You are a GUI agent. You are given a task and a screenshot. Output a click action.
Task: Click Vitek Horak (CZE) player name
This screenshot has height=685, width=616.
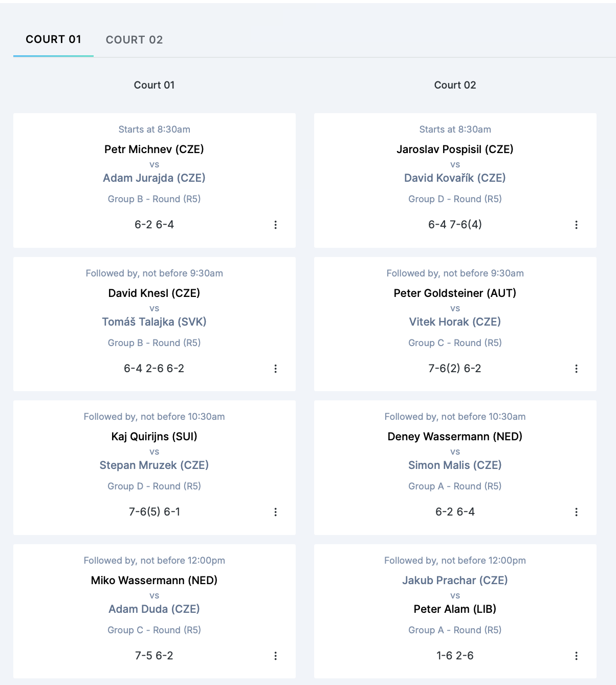click(x=455, y=322)
